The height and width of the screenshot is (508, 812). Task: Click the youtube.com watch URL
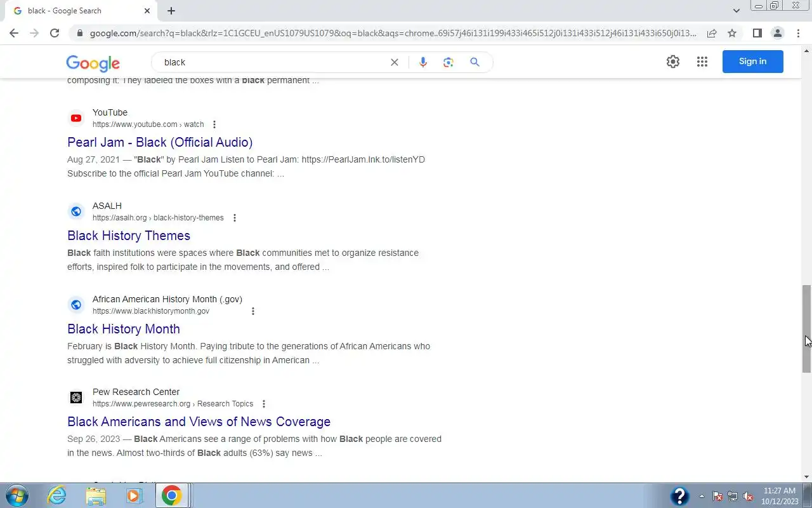click(x=148, y=124)
